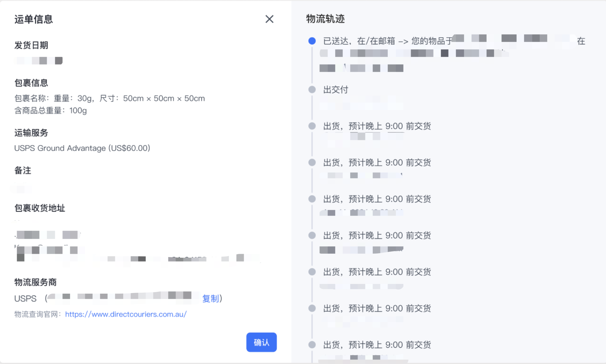The height and width of the screenshot is (364, 606).
Task: Click the 包裹收货地址 section heading
Action: [39, 208]
